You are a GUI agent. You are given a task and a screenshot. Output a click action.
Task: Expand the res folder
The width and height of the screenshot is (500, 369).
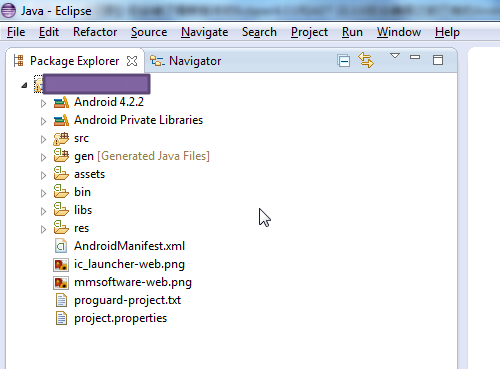click(x=43, y=229)
